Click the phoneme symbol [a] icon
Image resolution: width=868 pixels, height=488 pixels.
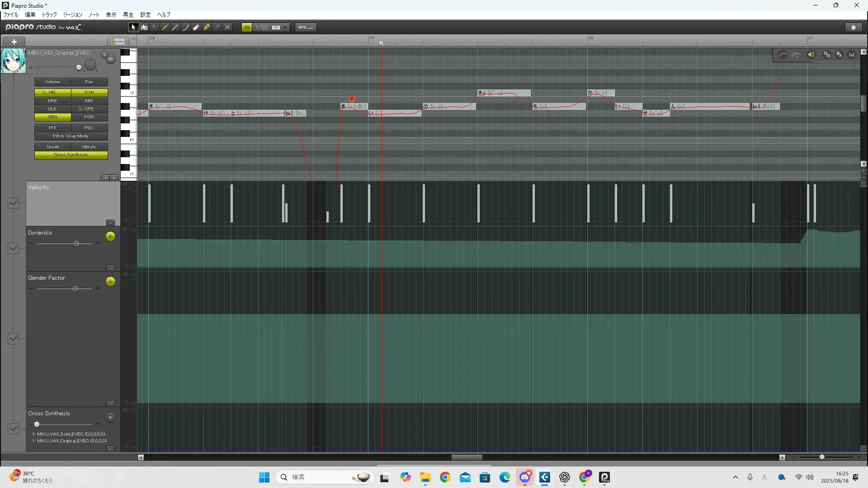click(852, 55)
